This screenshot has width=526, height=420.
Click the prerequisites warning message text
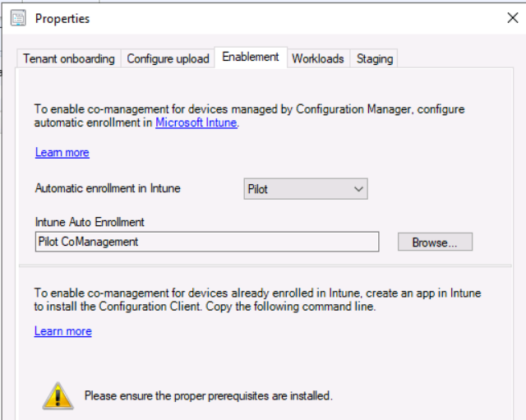pyautogui.click(x=208, y=396)
